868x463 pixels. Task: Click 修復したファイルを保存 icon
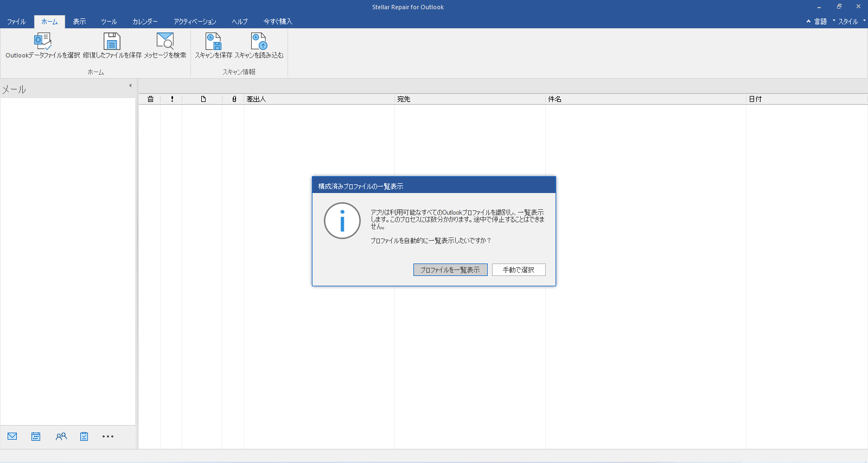pyautogui.click(x=112, y=41)
